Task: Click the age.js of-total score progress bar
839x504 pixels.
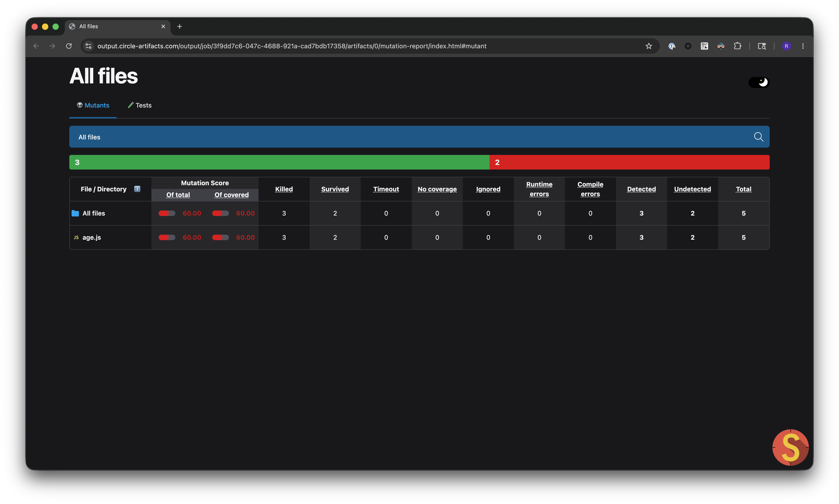Action: pyautogui.click(x=167, y=237)
